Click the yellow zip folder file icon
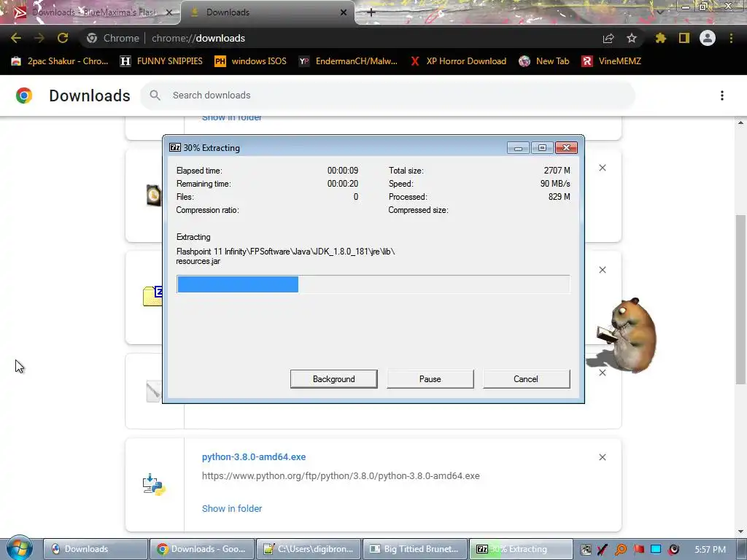The image size is (747, 560). click(152, 296)
